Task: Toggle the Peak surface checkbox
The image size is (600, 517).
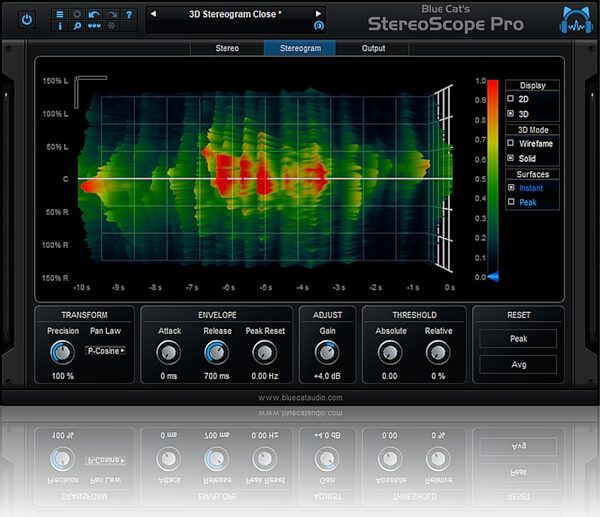Action: click(511, 202)
